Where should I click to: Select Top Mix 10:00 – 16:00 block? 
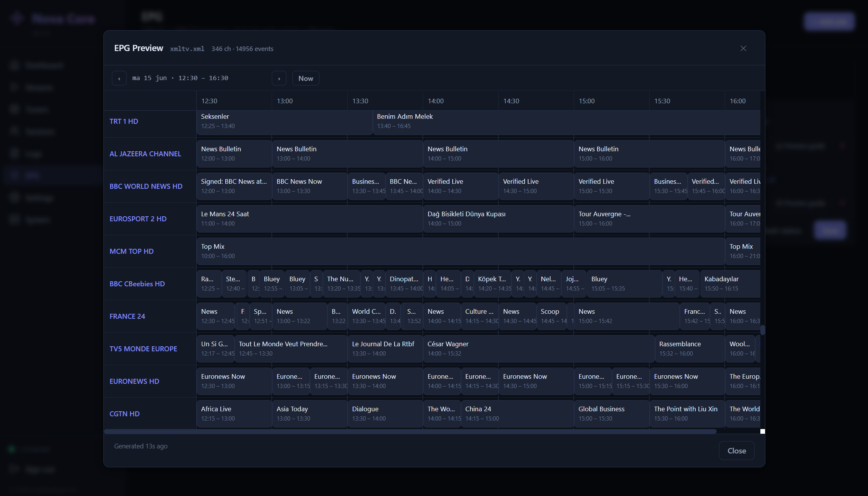click(x=460, y=251)
